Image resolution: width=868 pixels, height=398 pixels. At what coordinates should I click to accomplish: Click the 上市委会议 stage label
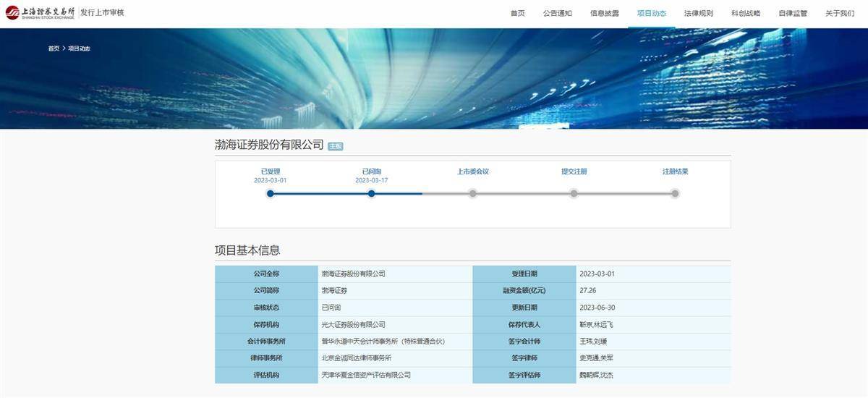point(472,172)
